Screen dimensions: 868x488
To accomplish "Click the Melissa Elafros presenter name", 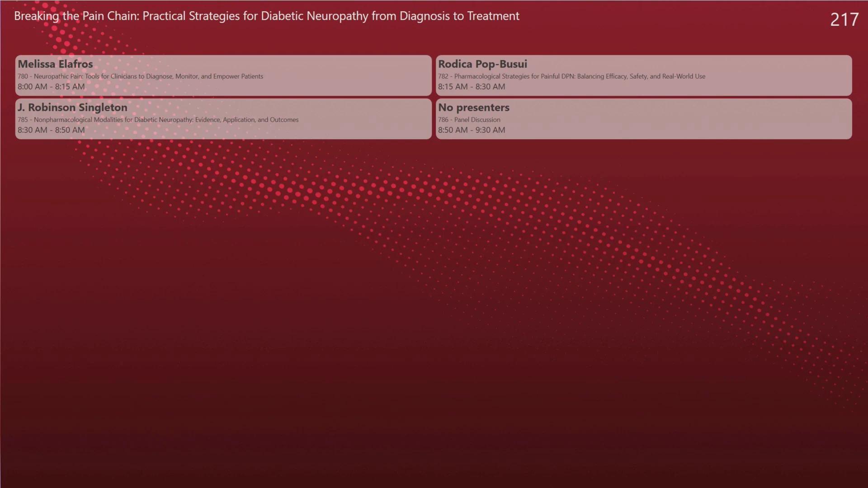I will [55, 64].
